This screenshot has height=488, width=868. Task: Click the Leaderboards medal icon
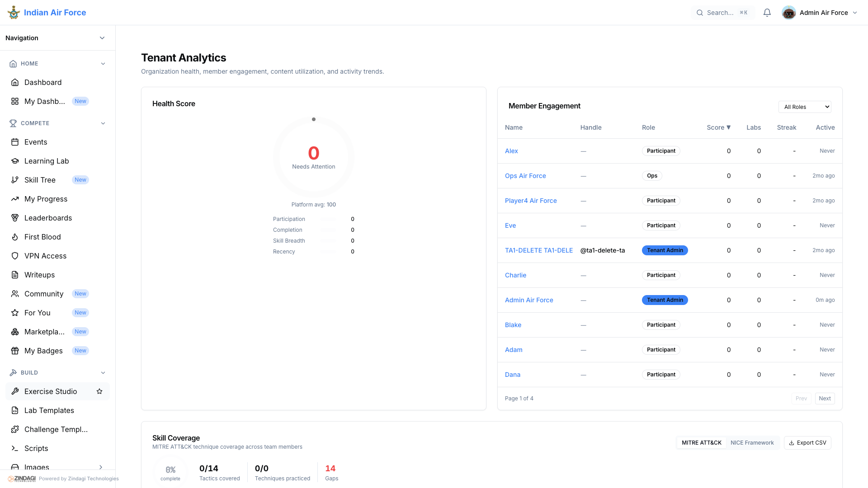(x=15, y=218)
